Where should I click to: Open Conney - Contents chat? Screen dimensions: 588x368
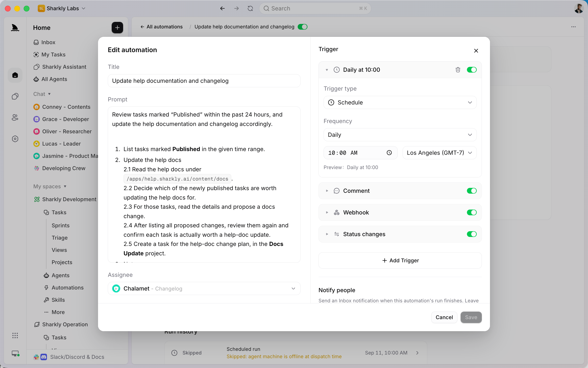click(62, 107)
